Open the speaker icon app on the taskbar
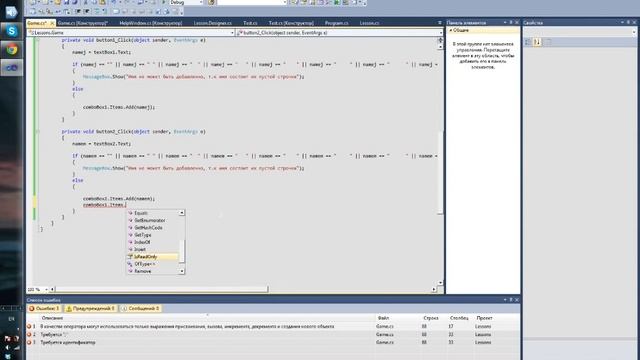This screenshot has width=640, height=360. (11, 11)
